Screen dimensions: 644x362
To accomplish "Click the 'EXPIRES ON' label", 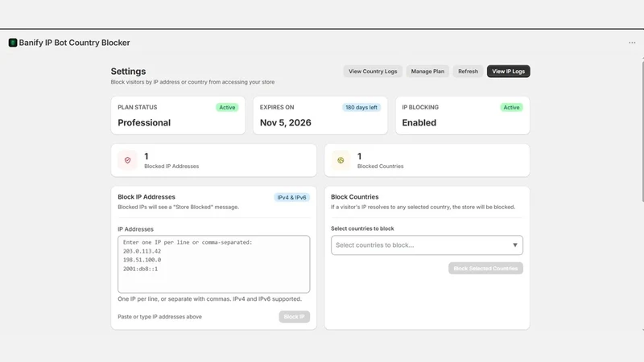I will click(x=277, y=108).
